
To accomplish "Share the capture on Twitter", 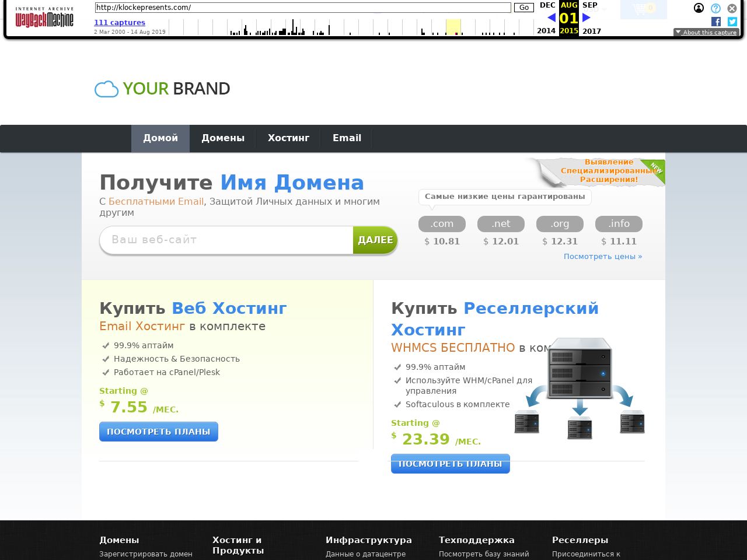I will tap(732, 22).
